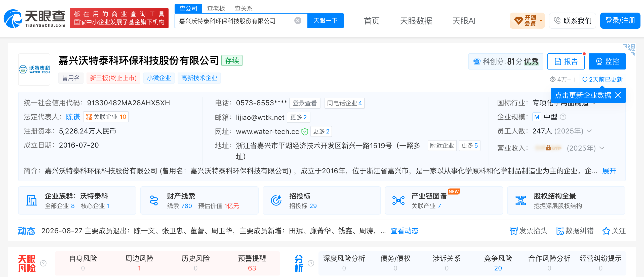644x277 pixels.
Task: Open 深度风险分析 item
Action: (344, 263)
